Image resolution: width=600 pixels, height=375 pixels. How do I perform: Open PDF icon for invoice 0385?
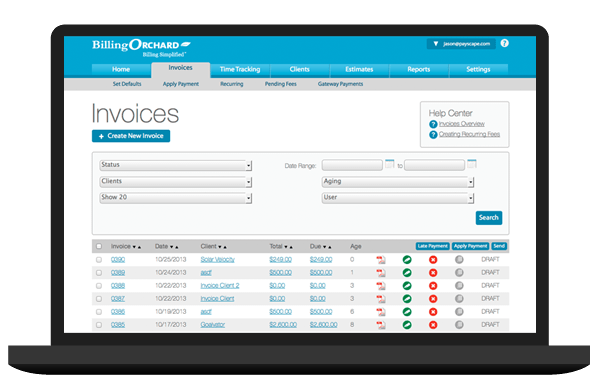pos(380,325)
